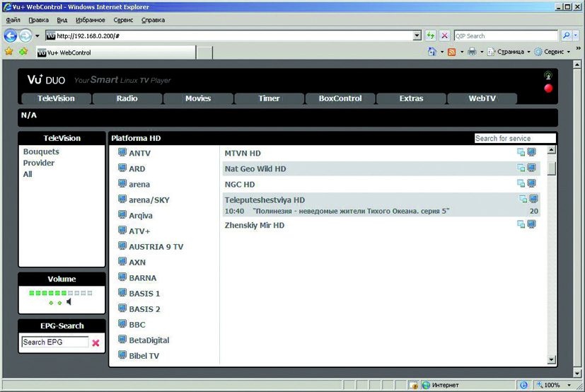Refresh page with green arrows icon

coord(431,35)
